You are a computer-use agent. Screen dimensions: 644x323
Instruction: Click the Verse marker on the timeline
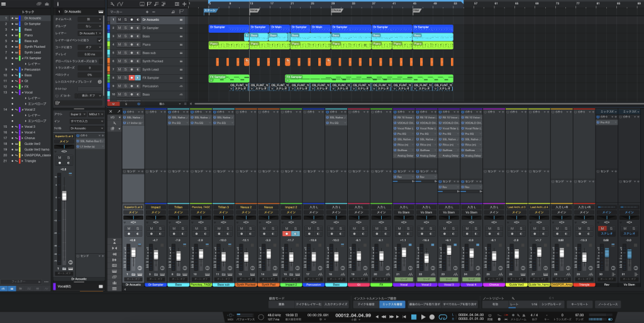coord(254,10)
